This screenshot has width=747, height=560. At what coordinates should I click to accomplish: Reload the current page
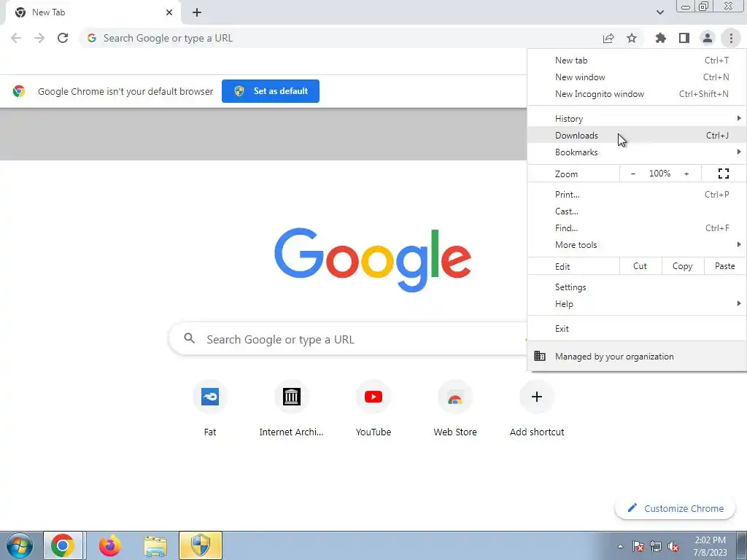point(63,38)
